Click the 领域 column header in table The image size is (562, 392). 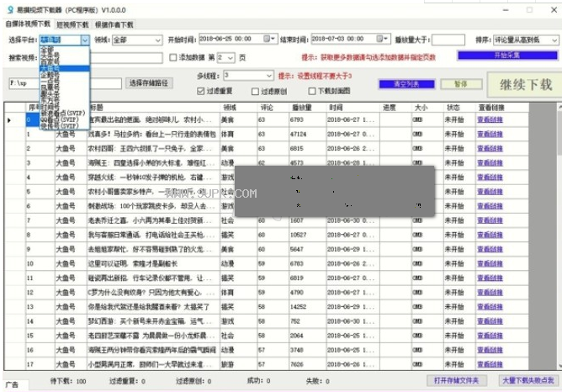[238, 107]
